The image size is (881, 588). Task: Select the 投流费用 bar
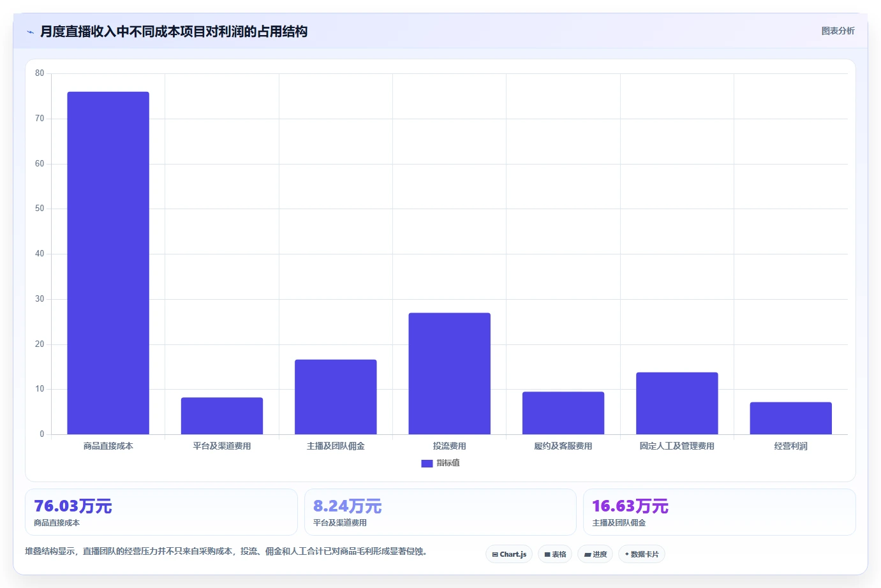[x=450, y=374]
